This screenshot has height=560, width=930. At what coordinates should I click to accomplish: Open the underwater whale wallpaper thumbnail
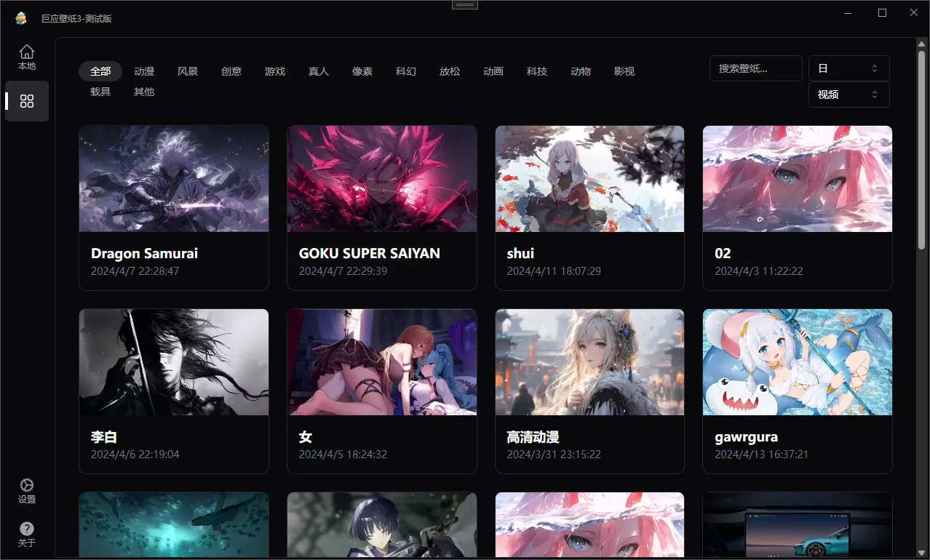point(174,525)
